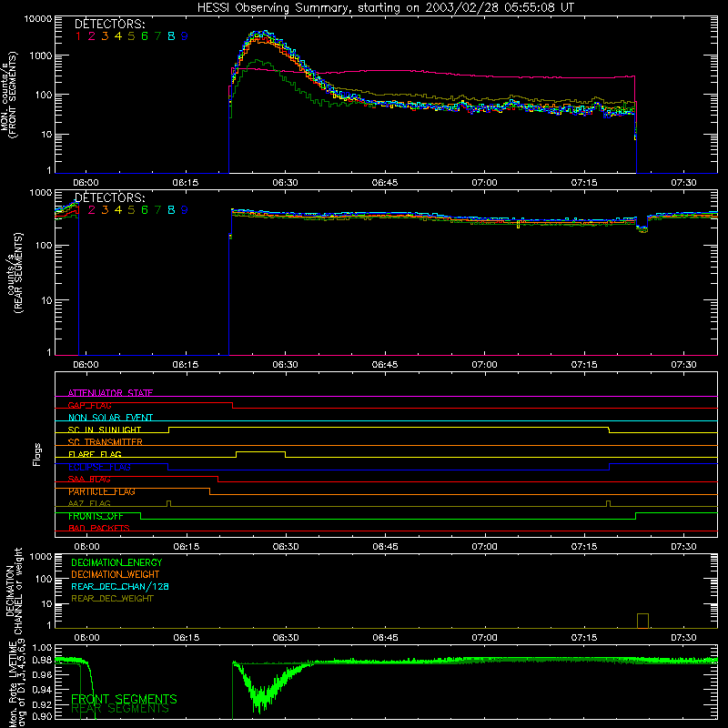Select the BAD_PACKETS flag label
Screen dimensions: 728x728
point(99,528)
